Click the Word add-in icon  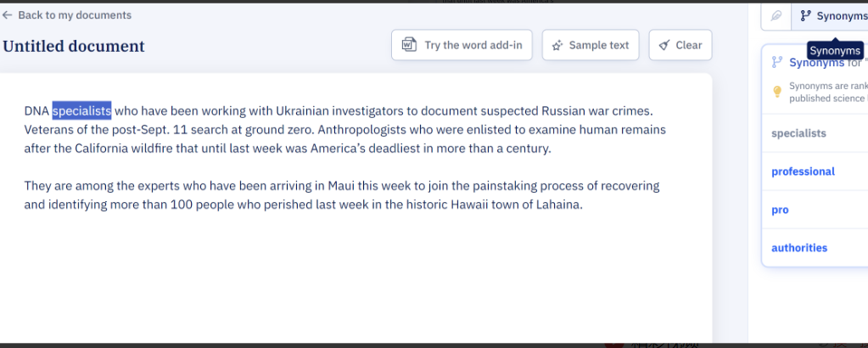408,45
